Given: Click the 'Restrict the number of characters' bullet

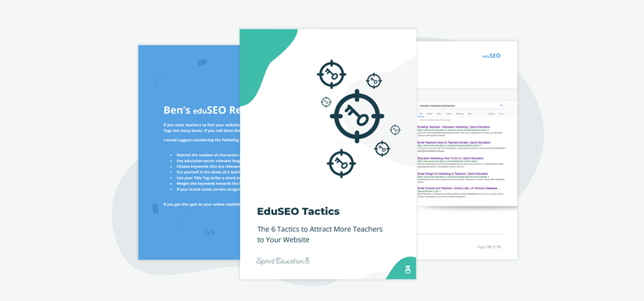Looking at the screenshot, I should [208, 156].
